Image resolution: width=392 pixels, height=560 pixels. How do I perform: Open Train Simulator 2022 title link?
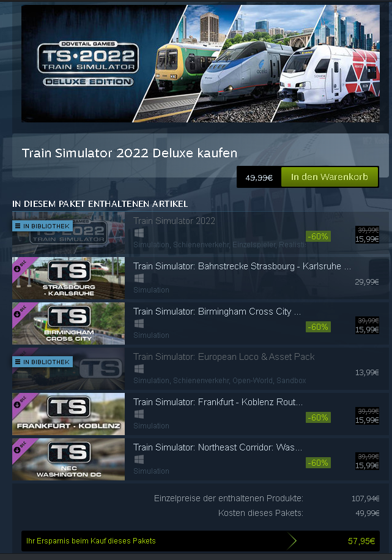[x=174, y=221]
